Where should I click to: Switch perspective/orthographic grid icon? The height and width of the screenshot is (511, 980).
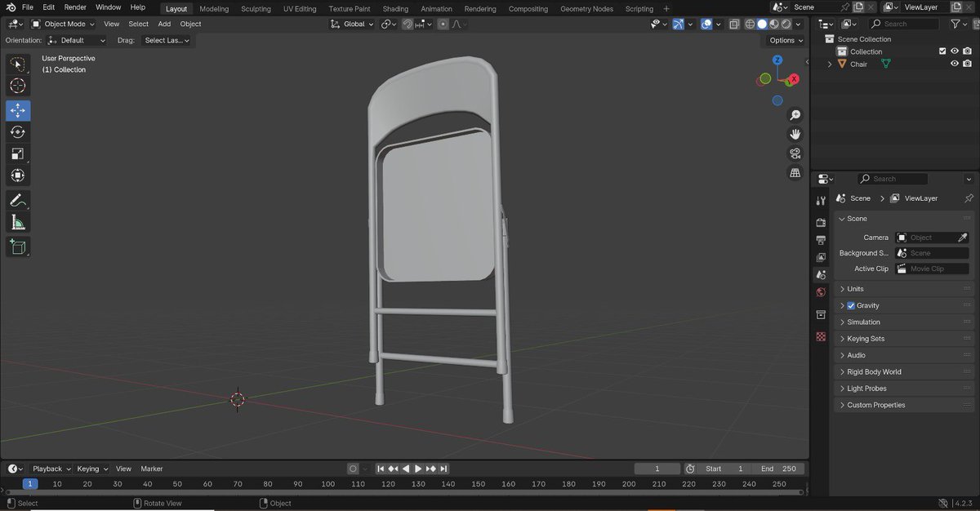click(795, 173)
